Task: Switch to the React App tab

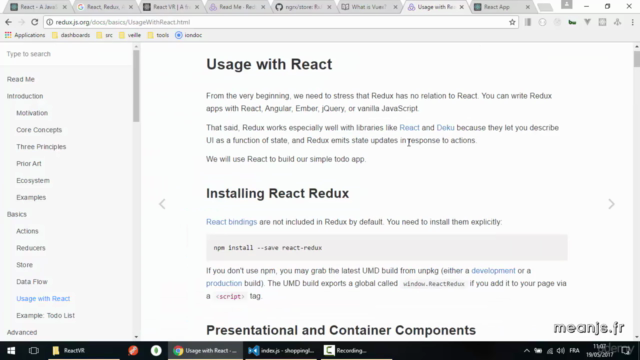Action: pyautogui.click(x=497, y=7)
